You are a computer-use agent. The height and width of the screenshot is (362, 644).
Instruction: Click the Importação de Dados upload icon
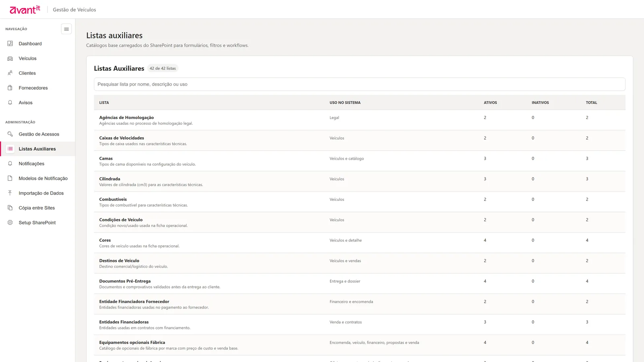pos(10,193)
